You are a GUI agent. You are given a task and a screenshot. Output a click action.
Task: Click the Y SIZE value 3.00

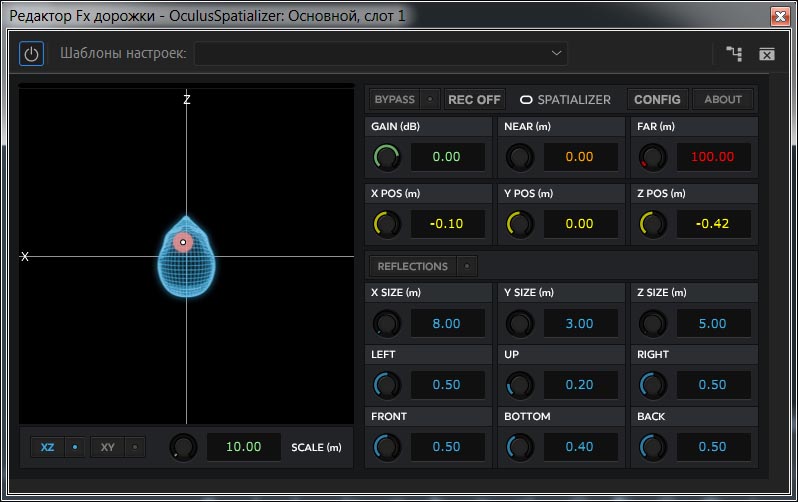click(x=580, y=324)
